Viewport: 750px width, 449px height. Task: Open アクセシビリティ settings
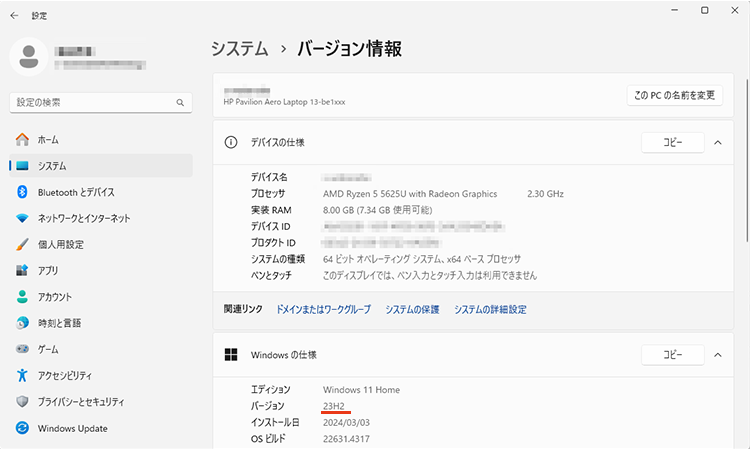(101, 375)
